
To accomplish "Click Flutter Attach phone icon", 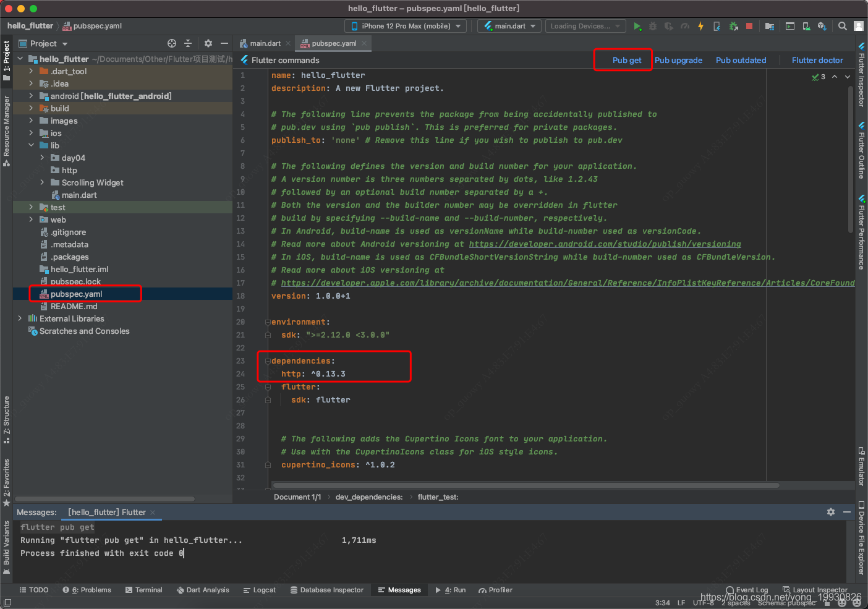I will (717, 26).
